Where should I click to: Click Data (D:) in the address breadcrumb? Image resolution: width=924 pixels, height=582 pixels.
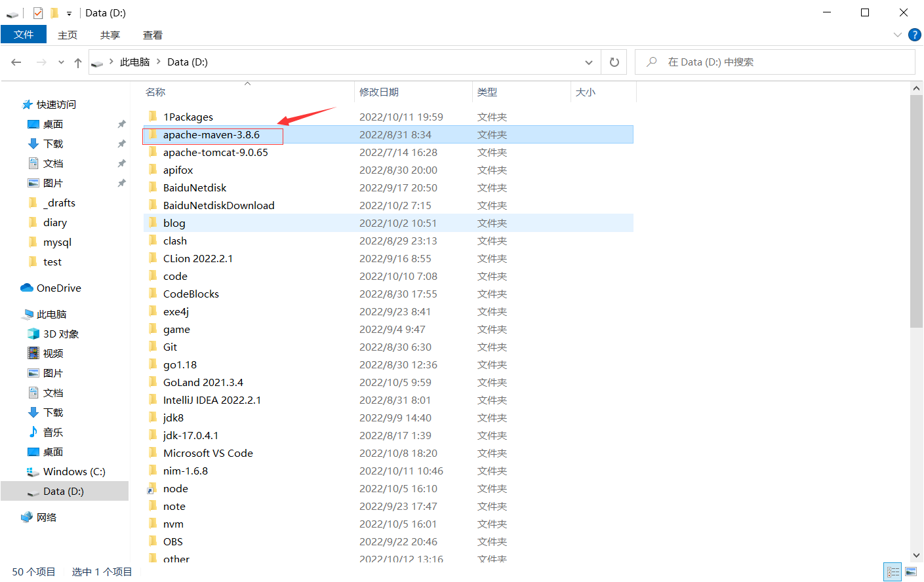click(x=188, y=62)
